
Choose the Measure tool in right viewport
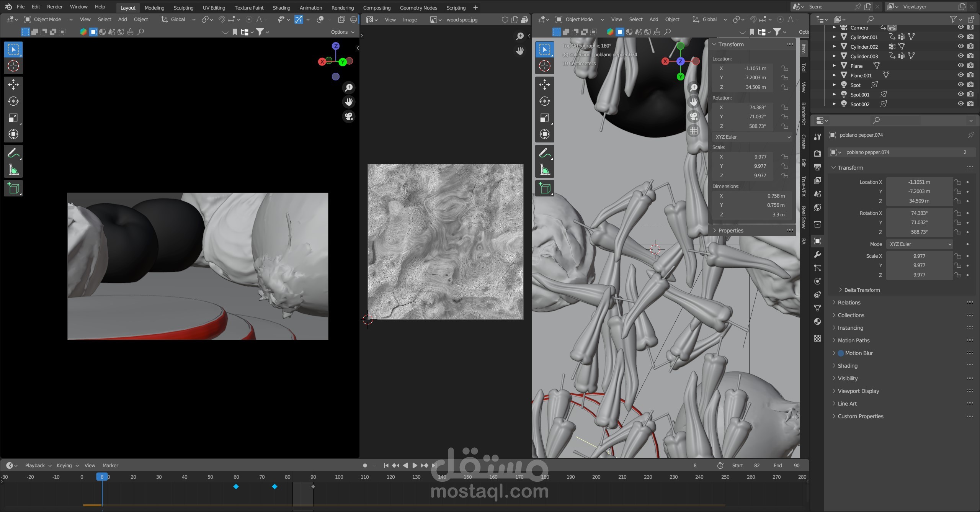545,170
